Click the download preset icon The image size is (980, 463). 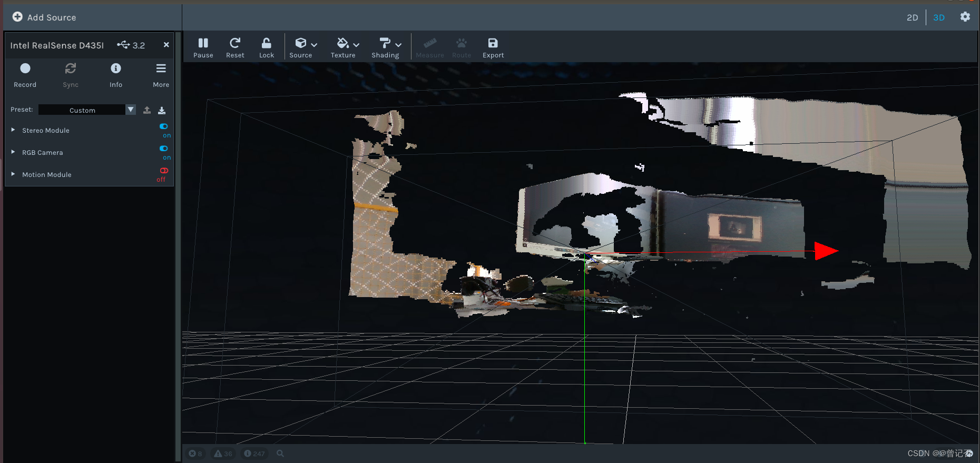click(162, 110)
